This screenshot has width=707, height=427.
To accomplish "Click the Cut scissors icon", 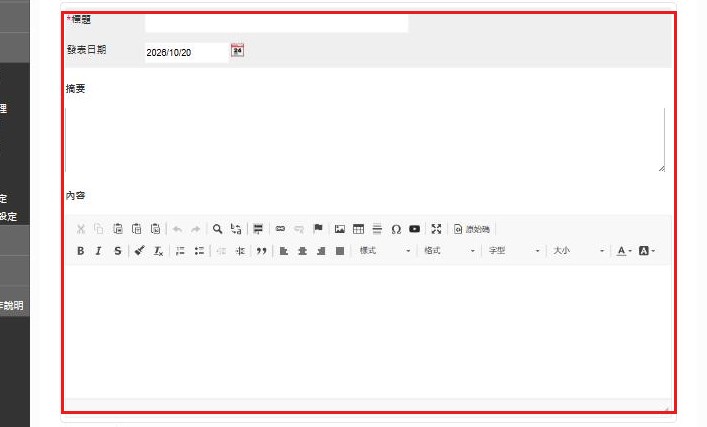I will click(x=81, y=229).
